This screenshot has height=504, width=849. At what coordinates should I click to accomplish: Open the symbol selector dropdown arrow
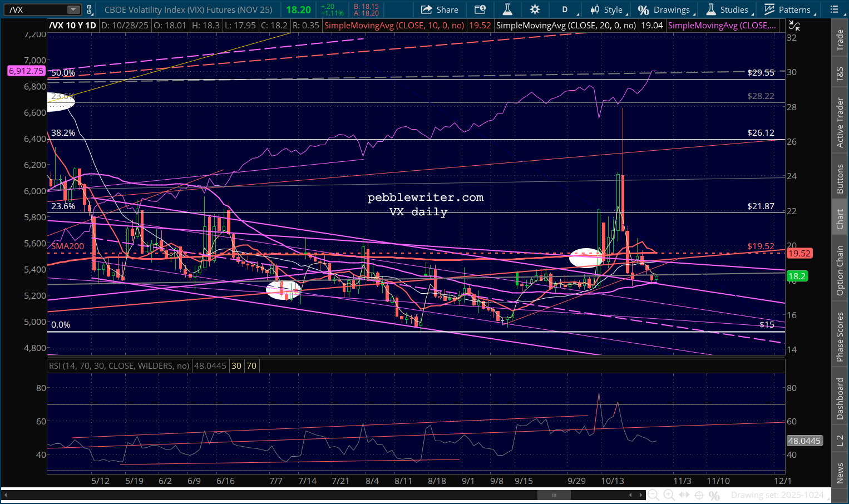pyautogui.click(x=73, y=9)
